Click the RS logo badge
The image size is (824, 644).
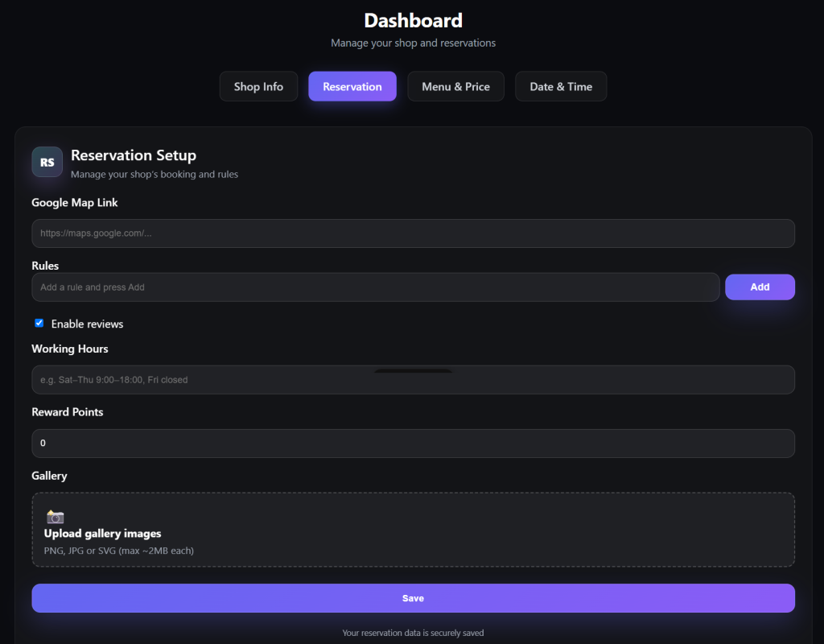(x=47, y=162)
